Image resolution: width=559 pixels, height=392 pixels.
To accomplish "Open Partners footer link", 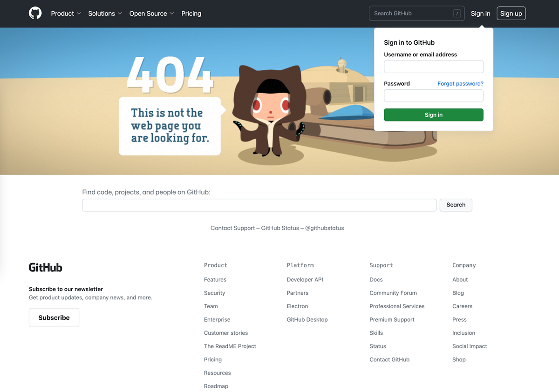I will (x=298, y=293).
